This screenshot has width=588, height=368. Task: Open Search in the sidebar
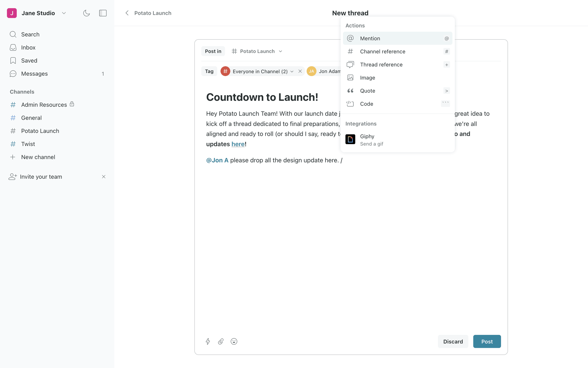(57, 34)
